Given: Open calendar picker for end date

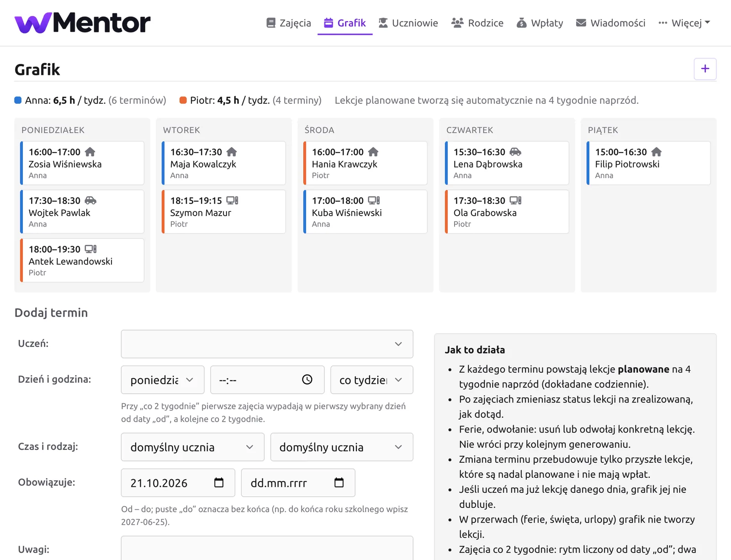Looking at the screenshot, I should click(x=339, y=482).
